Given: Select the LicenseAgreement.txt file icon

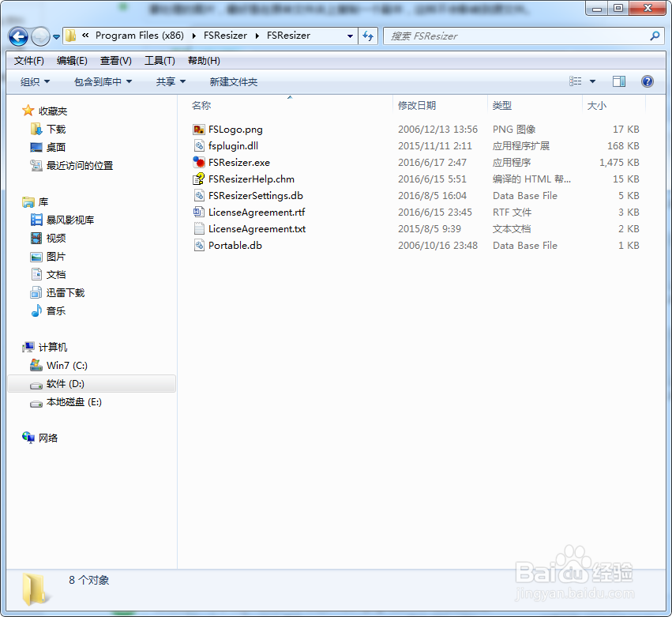Looking at the screenshot, I should (199, 229).
